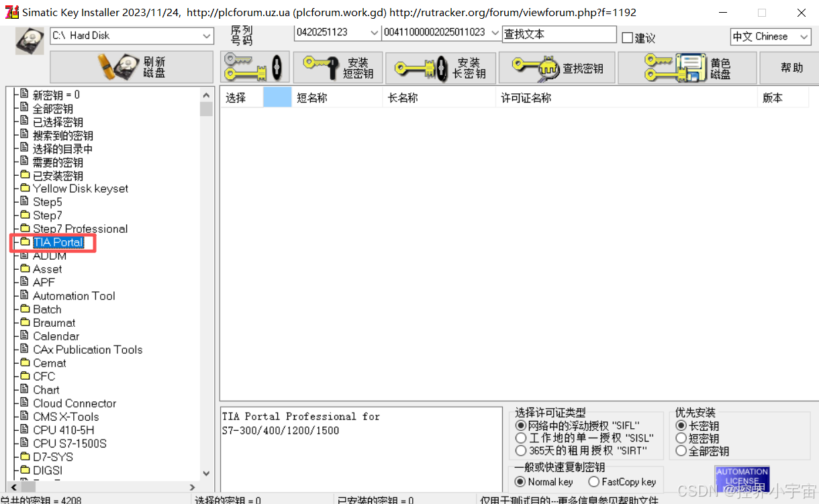Click the Braumat folder icon
Screen dimensions: 819x504
pyautogui.click(x=25, y=322)
